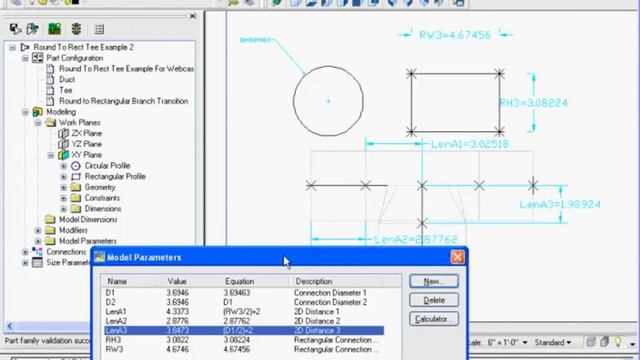Click the Rectangular Profile icon

tap(76, 176)
